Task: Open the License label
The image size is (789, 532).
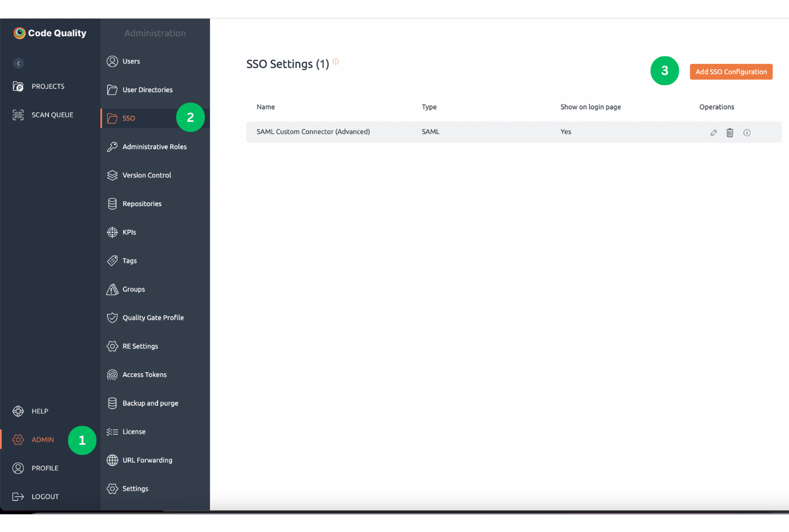Action: pyautogui.click(x=134, y=431)
